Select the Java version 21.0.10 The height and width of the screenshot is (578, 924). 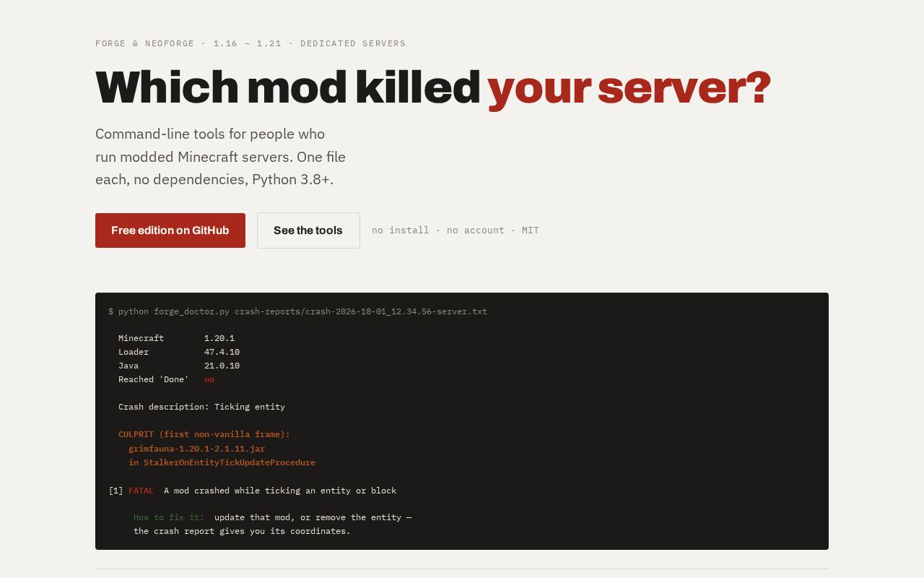pos(222,366)
